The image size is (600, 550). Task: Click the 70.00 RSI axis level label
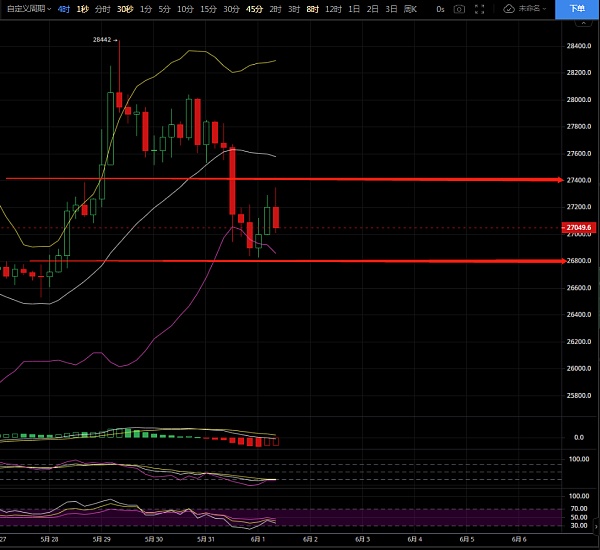579,508
